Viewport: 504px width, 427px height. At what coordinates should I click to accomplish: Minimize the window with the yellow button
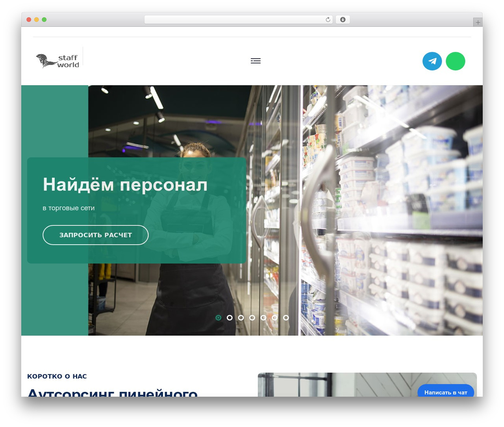[37, 20]
